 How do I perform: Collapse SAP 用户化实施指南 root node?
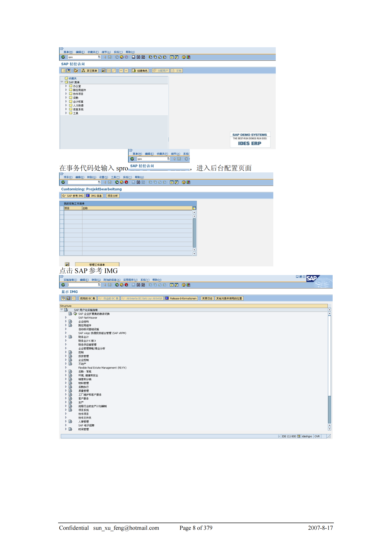(62, 310)
